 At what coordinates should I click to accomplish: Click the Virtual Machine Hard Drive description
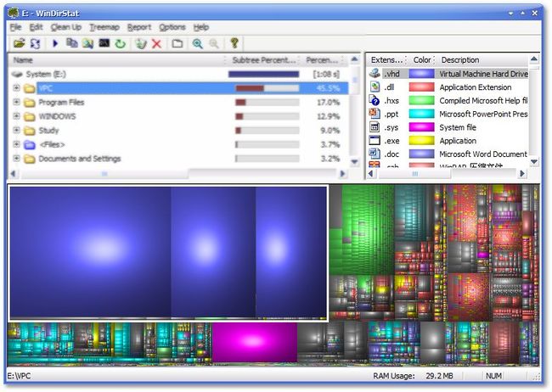(x=484, y=74)
